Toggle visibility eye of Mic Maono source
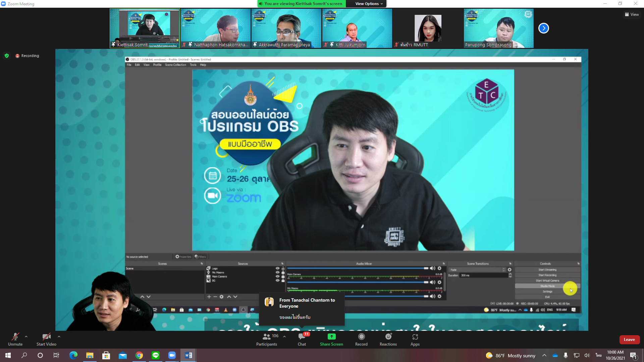Screen dimensions: 644x362 (277, 272)
